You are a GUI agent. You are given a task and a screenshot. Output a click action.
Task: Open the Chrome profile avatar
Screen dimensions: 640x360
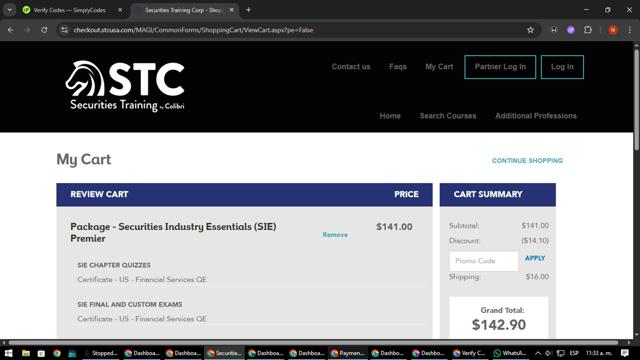pyautogui.click(x=613, y=30)
